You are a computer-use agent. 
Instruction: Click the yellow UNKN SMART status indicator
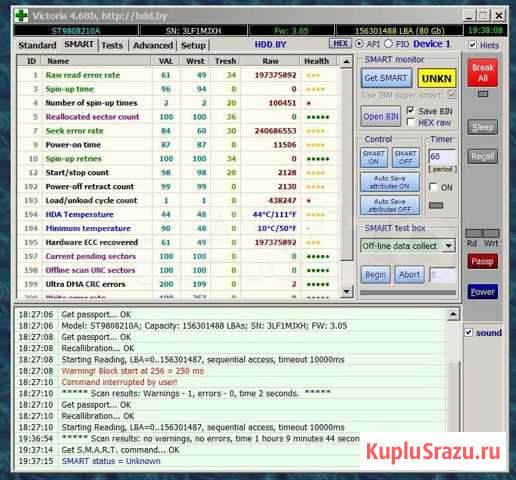437,78
